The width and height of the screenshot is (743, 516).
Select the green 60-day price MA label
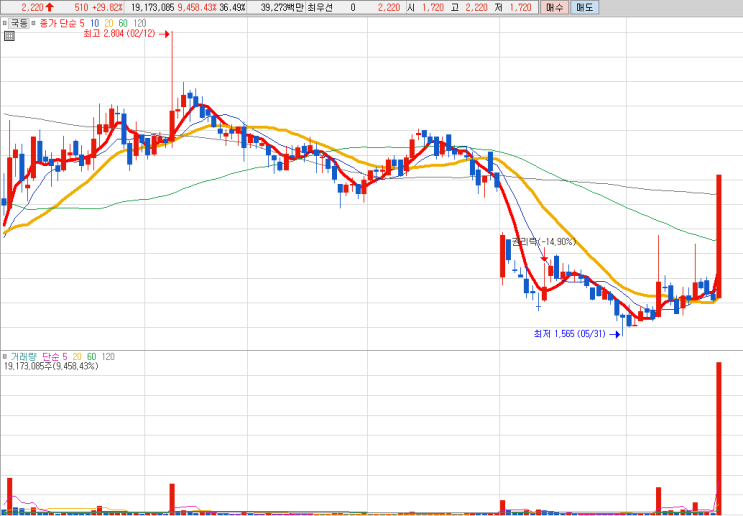(123, 23)
